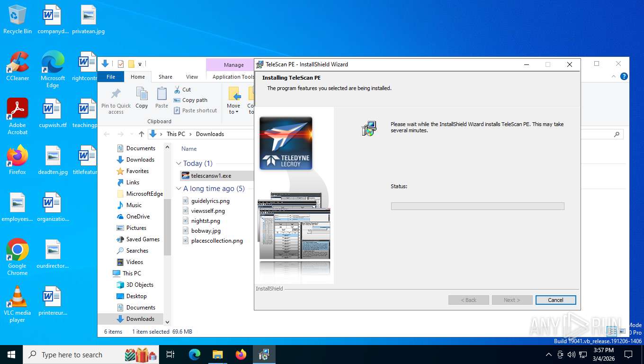
Task: Click navigation pane scroll-up arrow
Action: 167,147
